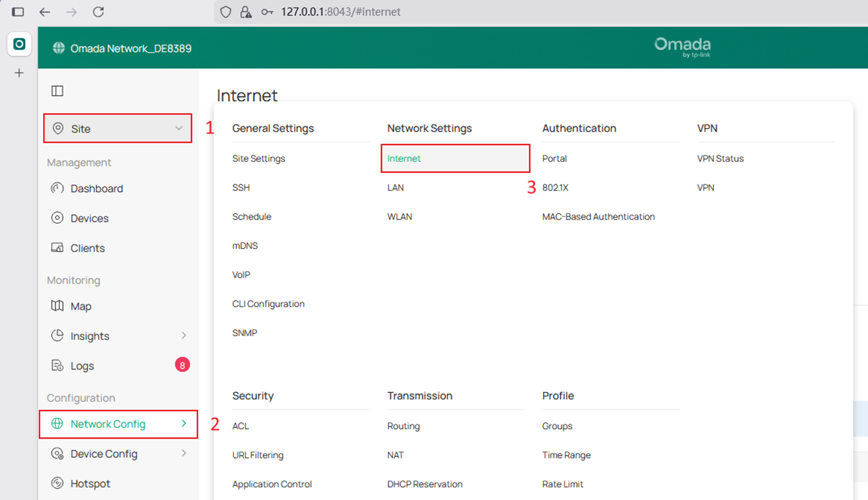Expand the Insights submenu chevron
This screenshot has width=868, height=500.
coord(184,335)
